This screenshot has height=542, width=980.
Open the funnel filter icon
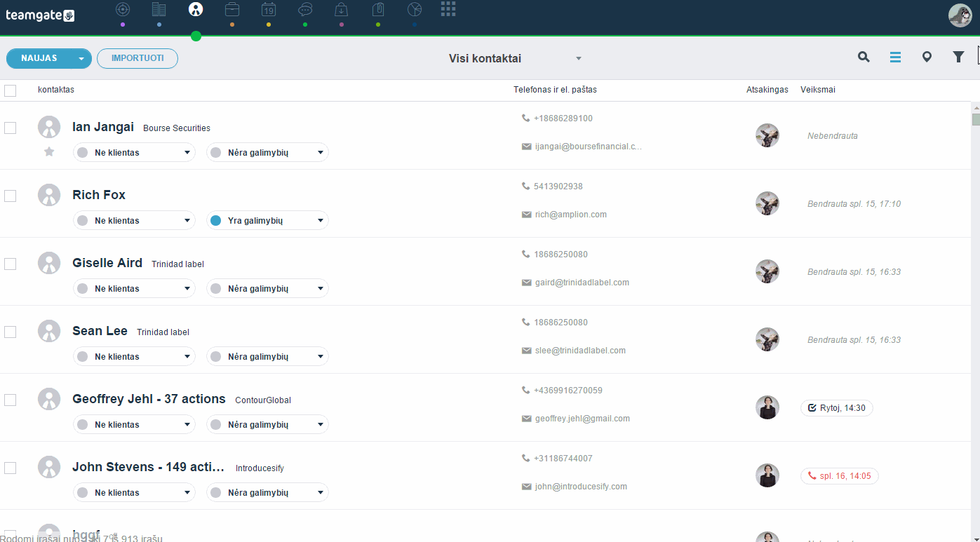pyautogui.click(x=958, y=57)
